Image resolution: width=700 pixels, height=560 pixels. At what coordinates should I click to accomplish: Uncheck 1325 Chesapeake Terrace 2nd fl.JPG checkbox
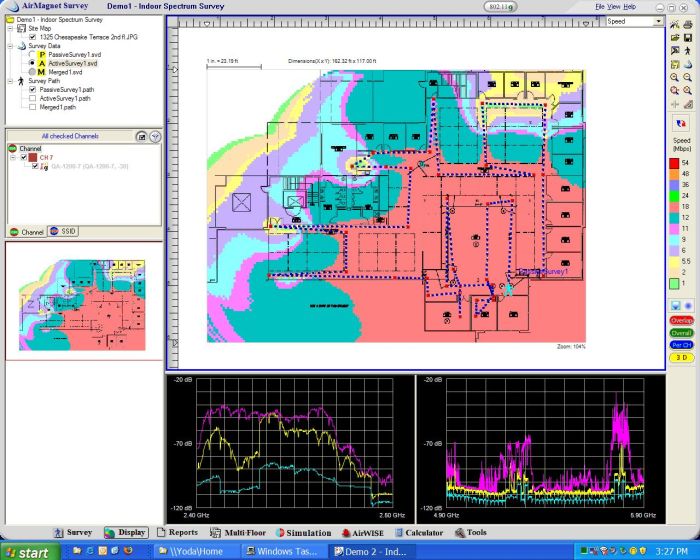(x=33, y=37)
